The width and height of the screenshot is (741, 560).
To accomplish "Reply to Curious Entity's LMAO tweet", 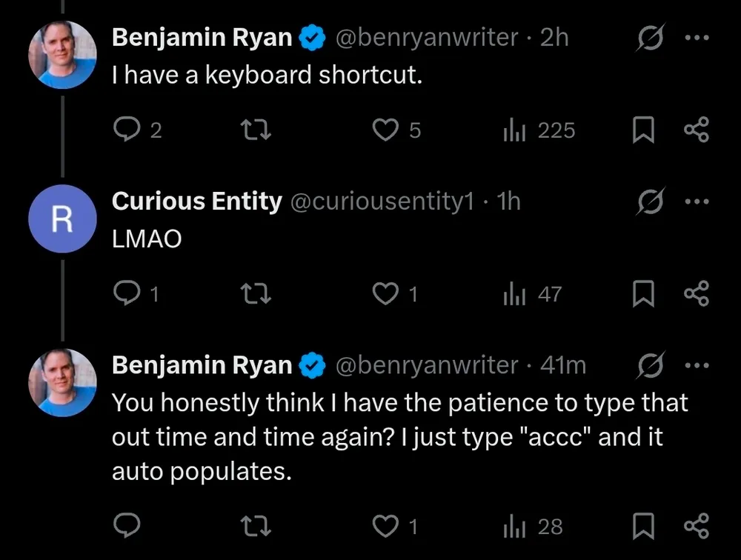I will click(x=127, y=295).
